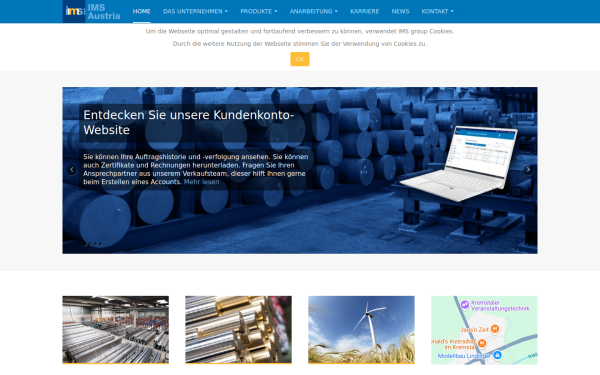Click the IMS Austria logo

coord(91,11)
